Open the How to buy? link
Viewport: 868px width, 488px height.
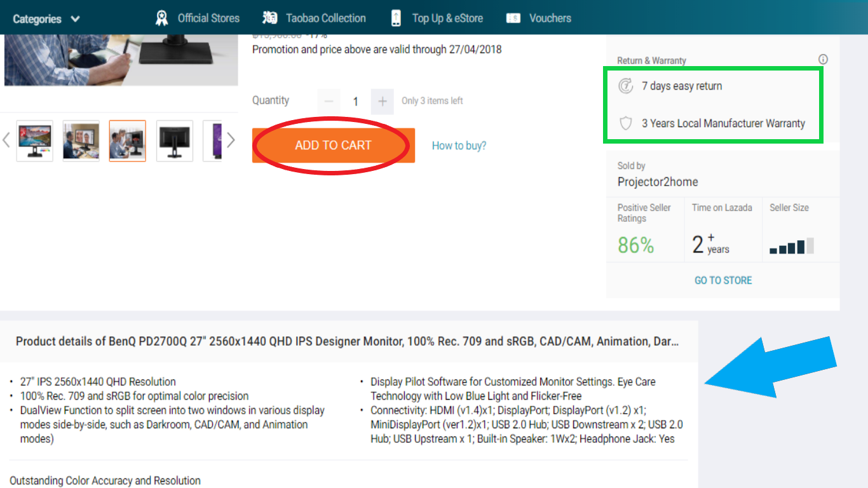459,146
